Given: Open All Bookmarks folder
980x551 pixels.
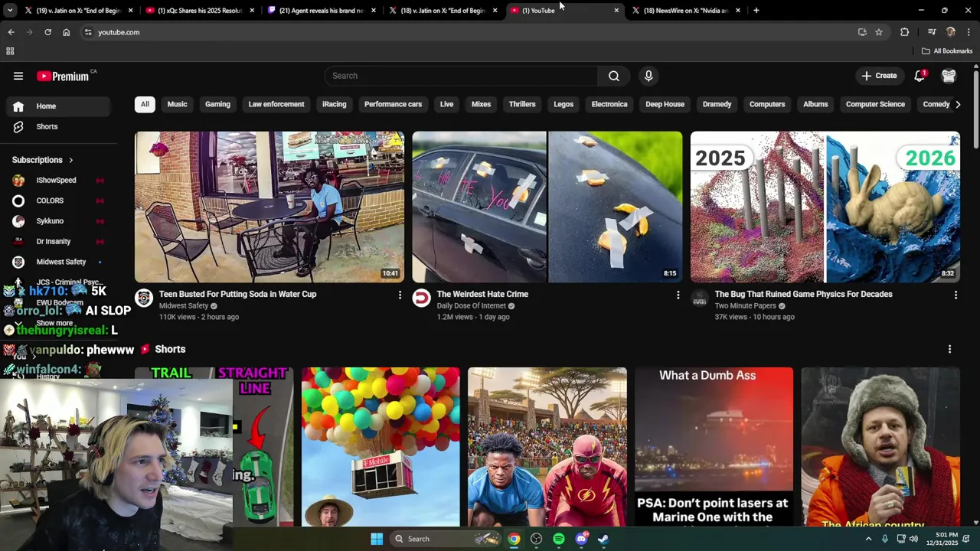Looking at the screenshot, I should tap(947, 51).
